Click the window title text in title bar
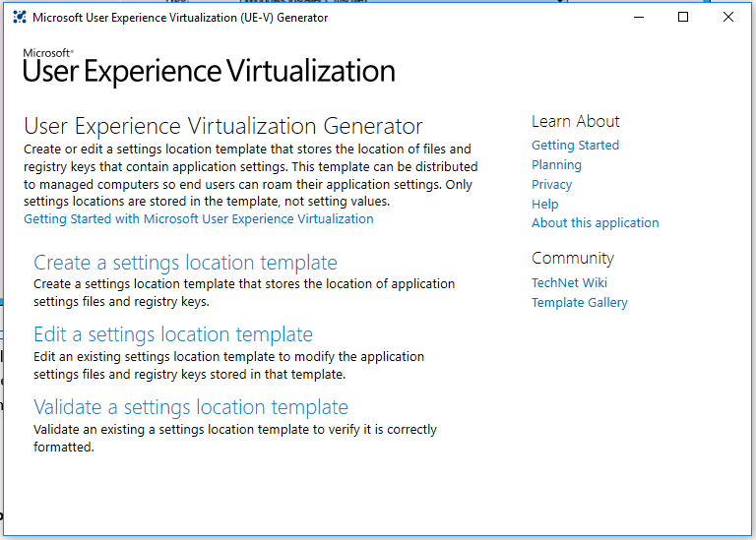The image size is (756, 540). pyautogui.click(x=180, y=18)
